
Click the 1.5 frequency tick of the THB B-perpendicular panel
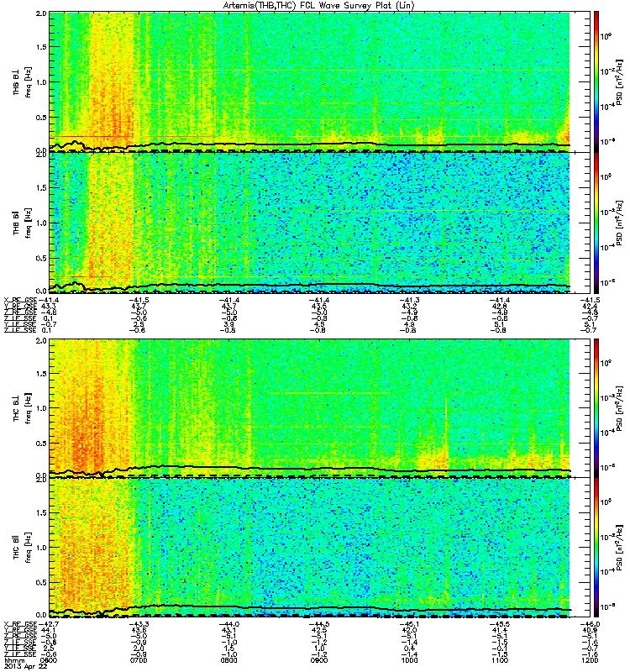click(x=41, y=47)
